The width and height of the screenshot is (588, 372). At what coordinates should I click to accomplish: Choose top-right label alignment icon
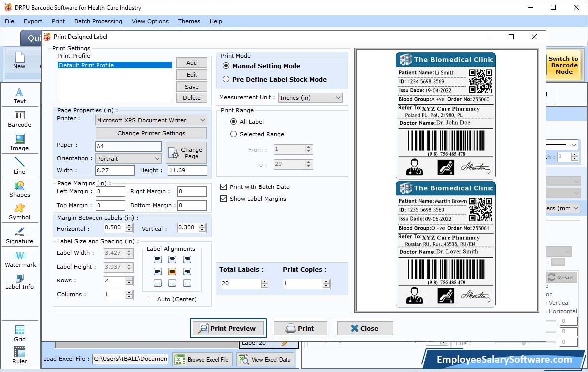187,259
